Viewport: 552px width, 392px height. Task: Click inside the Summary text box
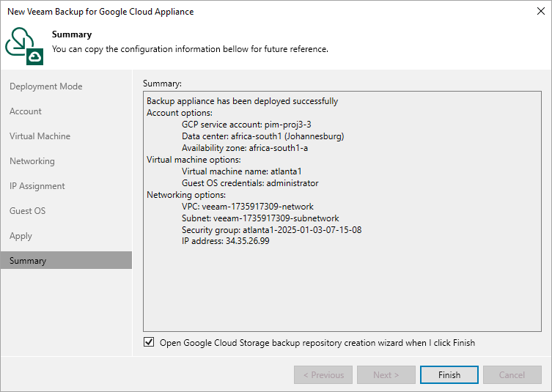[x=342, y=211]
